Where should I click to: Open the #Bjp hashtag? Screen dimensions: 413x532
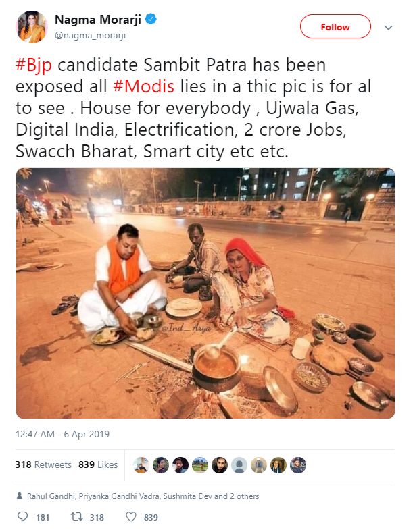pos(34,65)
